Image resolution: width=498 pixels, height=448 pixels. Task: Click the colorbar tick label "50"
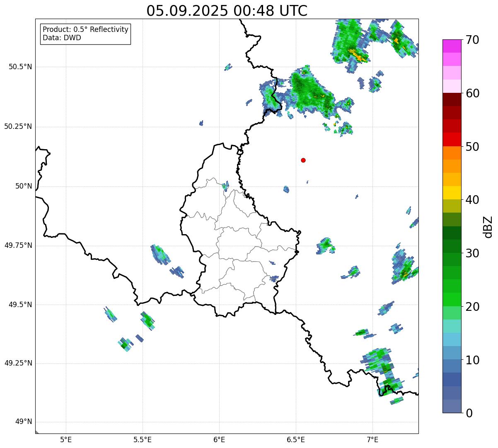(472, 147)
